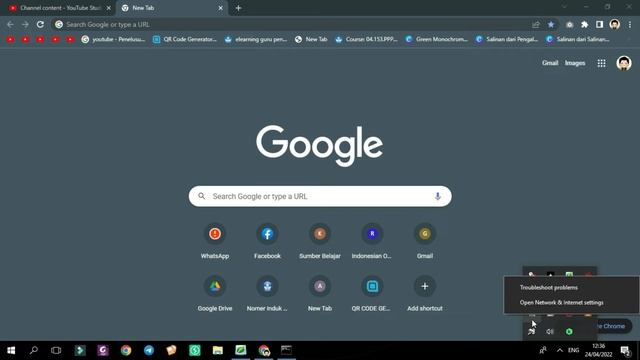Reload the page with the refresh icon
Viewport: 640px width, 360px height.
pyautogui.click(x=40, y=24)
